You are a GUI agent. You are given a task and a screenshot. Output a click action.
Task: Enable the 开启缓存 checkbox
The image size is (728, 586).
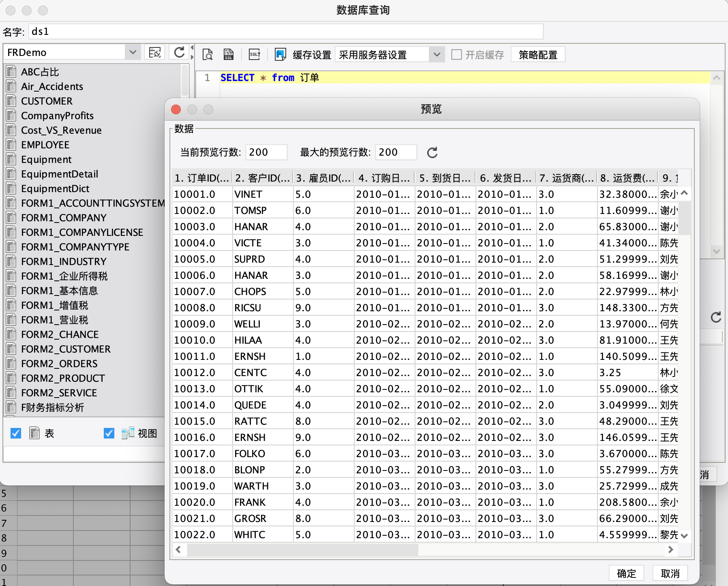(x=456, y=54)
